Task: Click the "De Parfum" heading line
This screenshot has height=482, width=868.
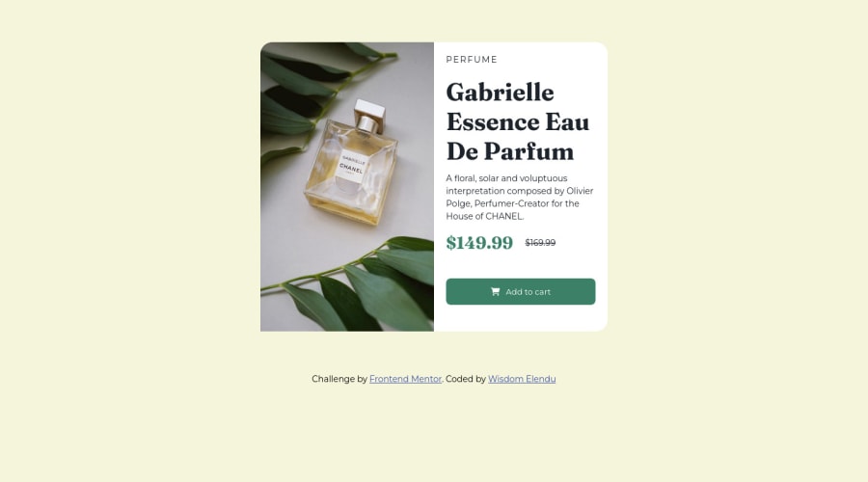Action: (510, 151)
